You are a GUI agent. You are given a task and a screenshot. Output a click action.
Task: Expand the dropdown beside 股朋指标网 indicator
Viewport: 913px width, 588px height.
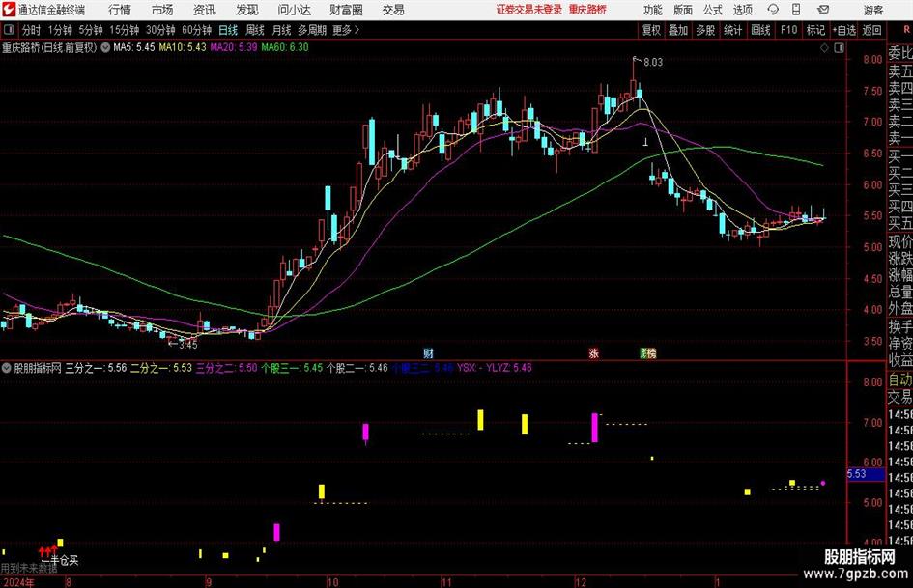pos(7,368)
